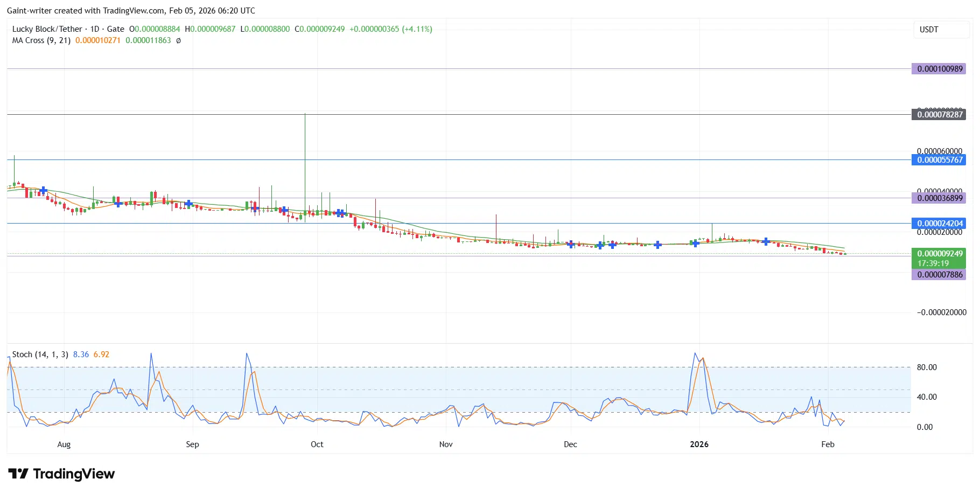The height and width of the screenshot is (494, 980).
Task: Open the USDT currency selector
Action: pos(929,30)
